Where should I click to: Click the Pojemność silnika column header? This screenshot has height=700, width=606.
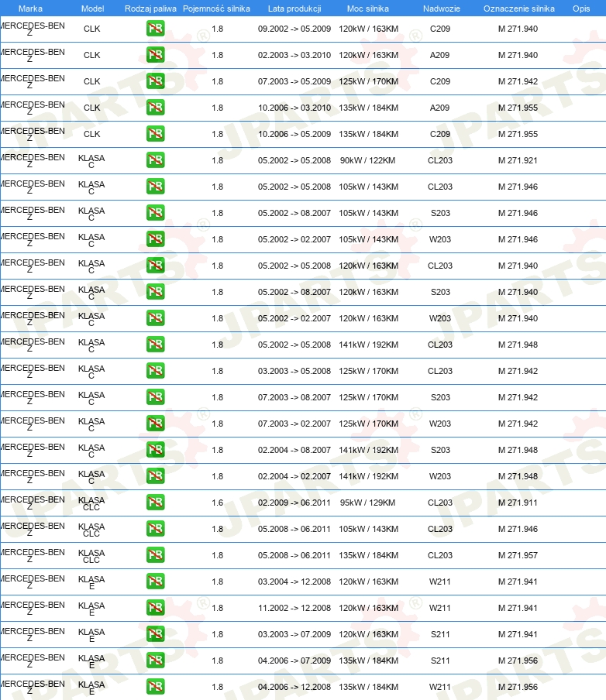(x=216, y=9)
